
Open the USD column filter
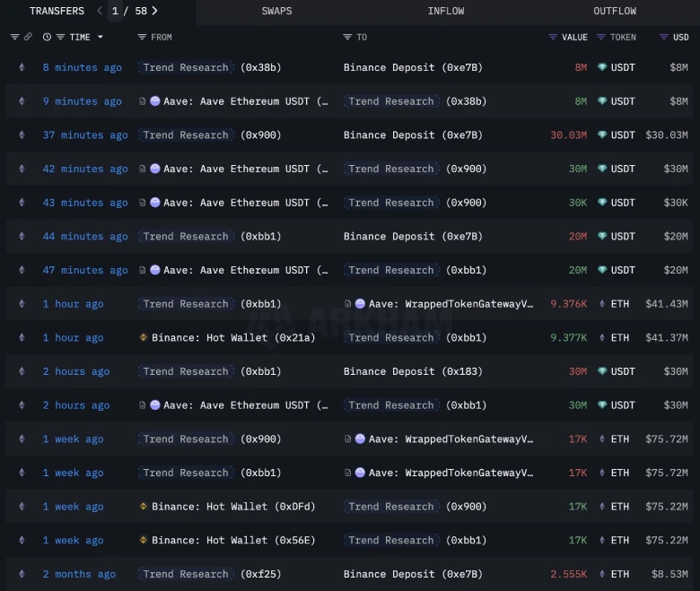click(x=663, y=37)
